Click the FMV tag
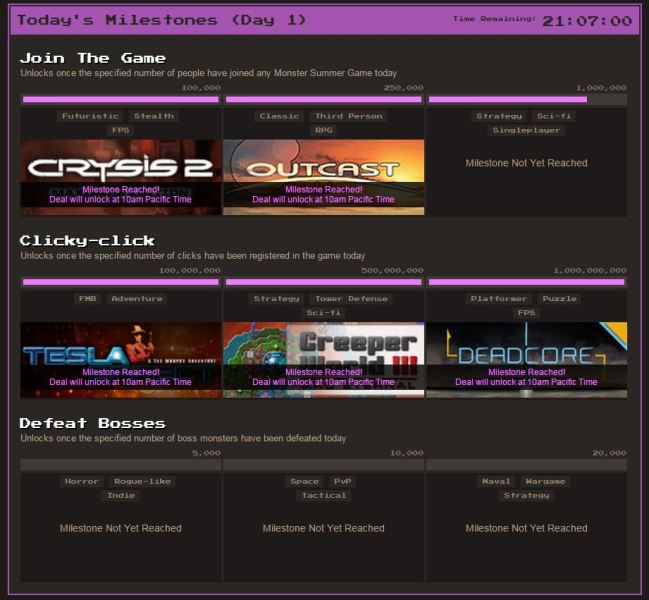This screenshot has height=600, width=649. click(87, 299)
